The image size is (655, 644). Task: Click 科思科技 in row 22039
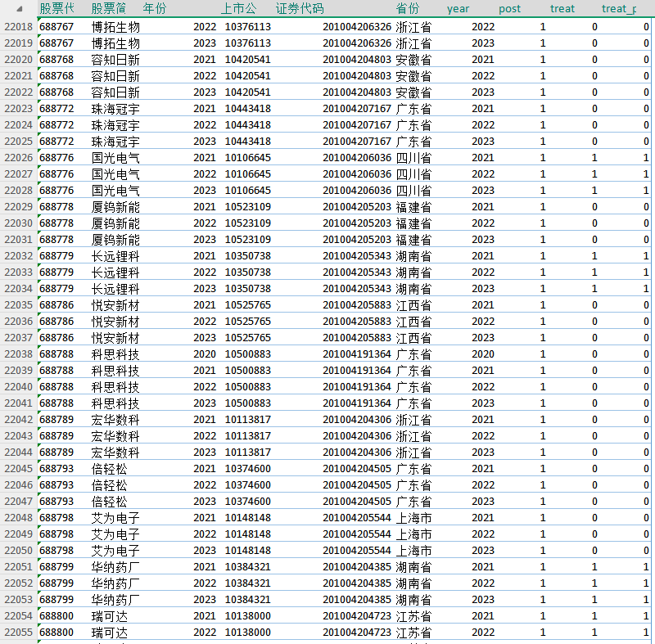coord(115,370)
